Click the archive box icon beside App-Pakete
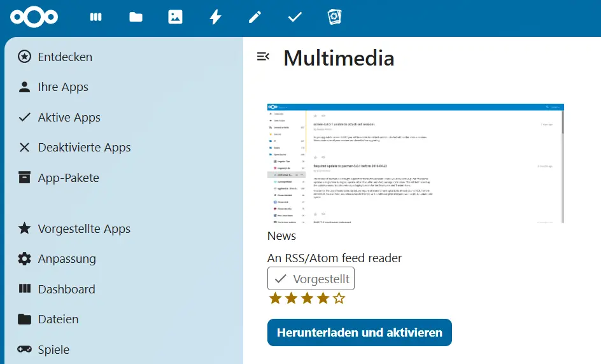 click(x=25, y=178)
